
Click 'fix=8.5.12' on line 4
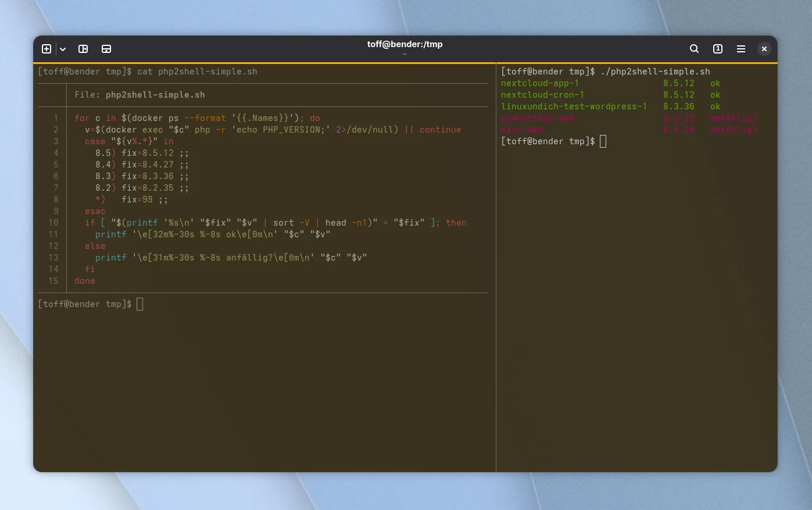[x=148, y=153]
